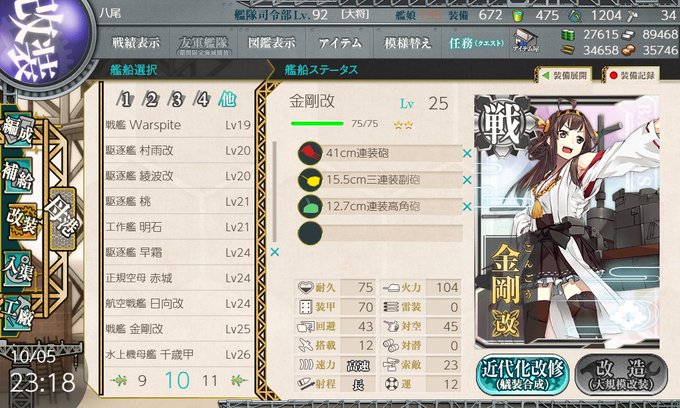
Task: Return to 母港 home port button
Action: [x=62, y=219]
